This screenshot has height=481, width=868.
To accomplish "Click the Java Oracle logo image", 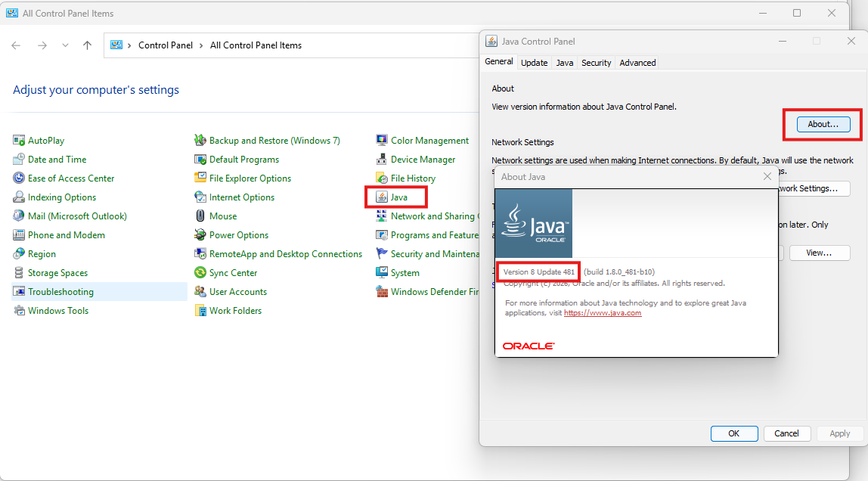I will click(534, 223).
